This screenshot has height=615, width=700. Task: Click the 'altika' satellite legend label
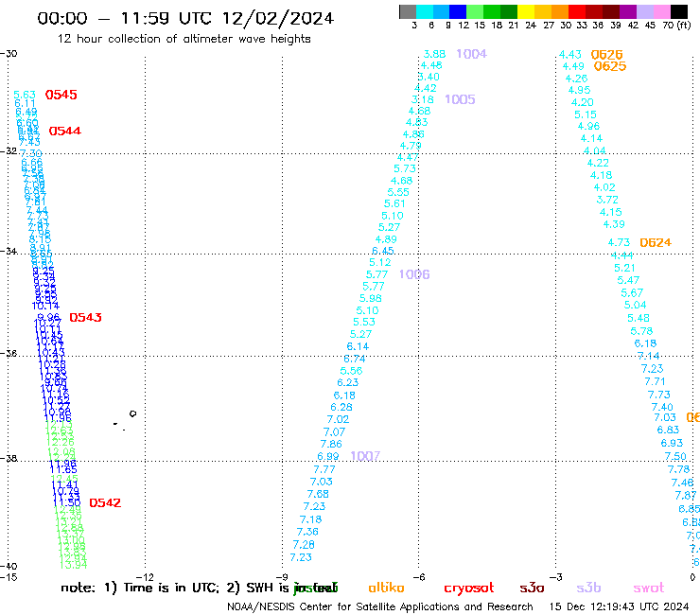(386, 588)
